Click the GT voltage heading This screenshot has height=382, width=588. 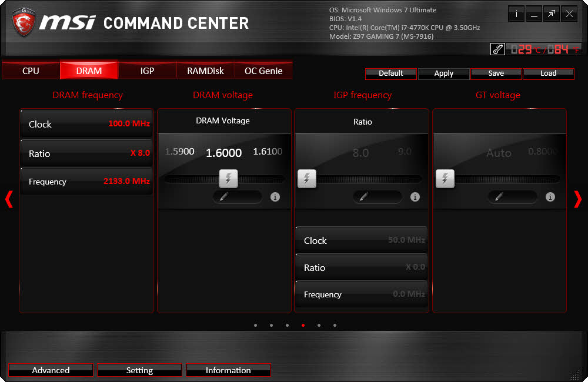point(498,95)
